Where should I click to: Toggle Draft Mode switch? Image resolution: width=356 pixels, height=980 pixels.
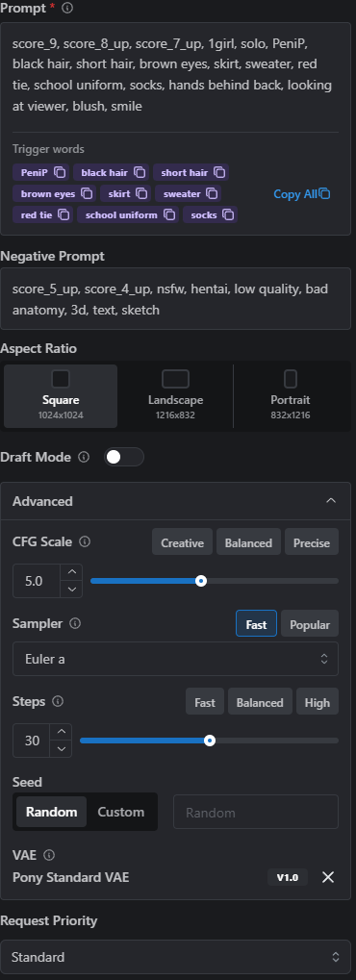click(124, 457)
